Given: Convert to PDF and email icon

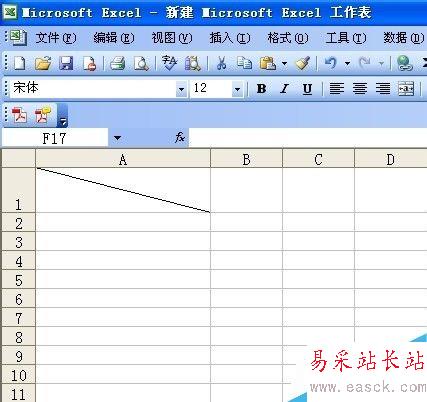Looking at the screenshot, I should pyautogui.click(x=43, y=114).
